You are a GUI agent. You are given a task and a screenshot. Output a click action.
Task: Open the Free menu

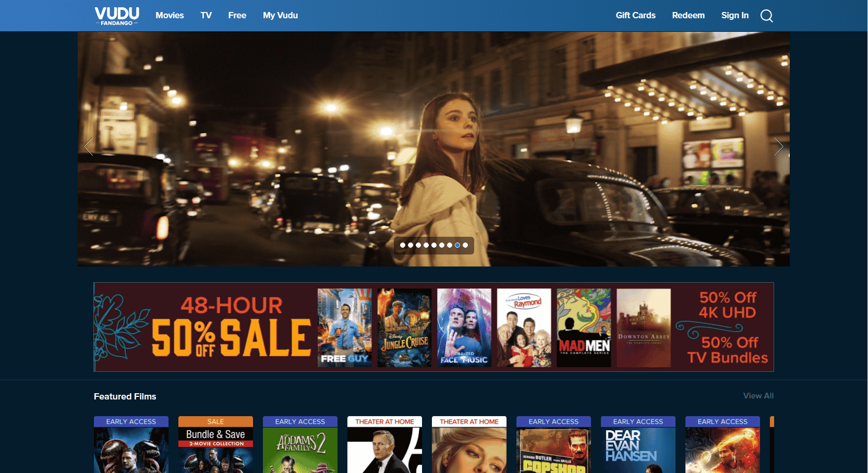[x=237, y=16]
